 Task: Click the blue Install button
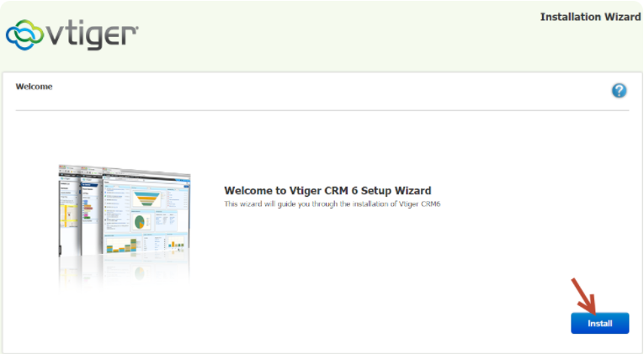599,323
